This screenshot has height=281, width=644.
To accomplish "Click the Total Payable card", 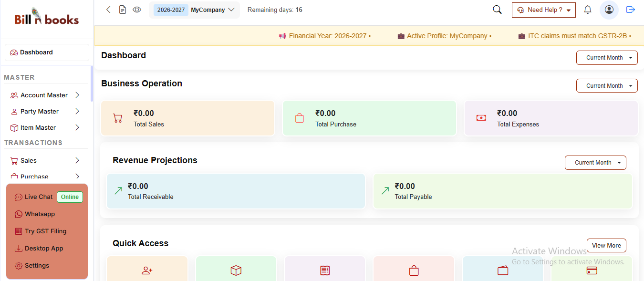I will [503, 191].
